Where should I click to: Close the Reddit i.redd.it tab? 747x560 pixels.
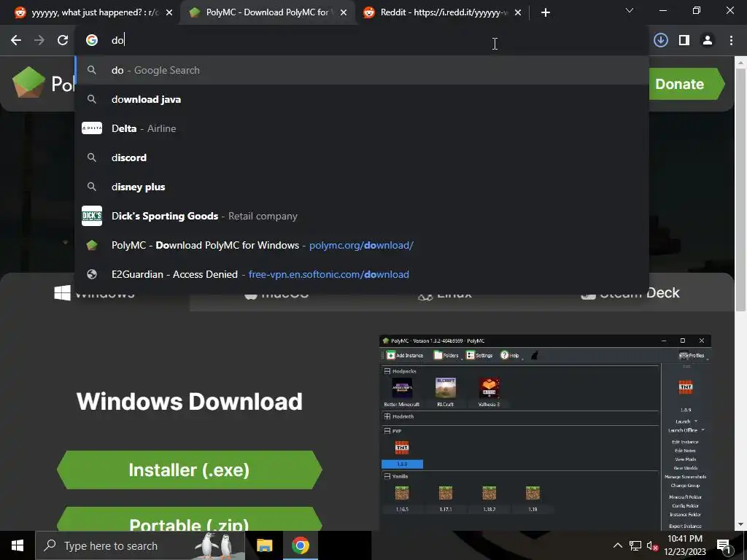[x=518, y=13]
